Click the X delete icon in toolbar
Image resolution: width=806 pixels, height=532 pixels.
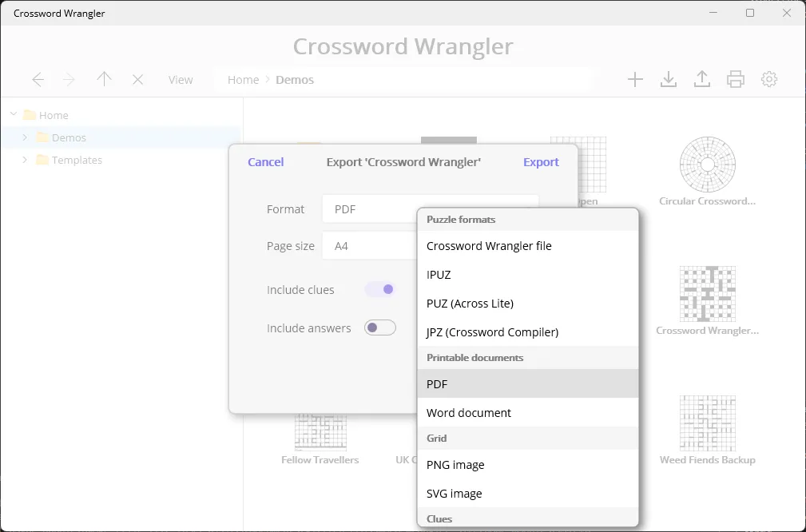137,80
